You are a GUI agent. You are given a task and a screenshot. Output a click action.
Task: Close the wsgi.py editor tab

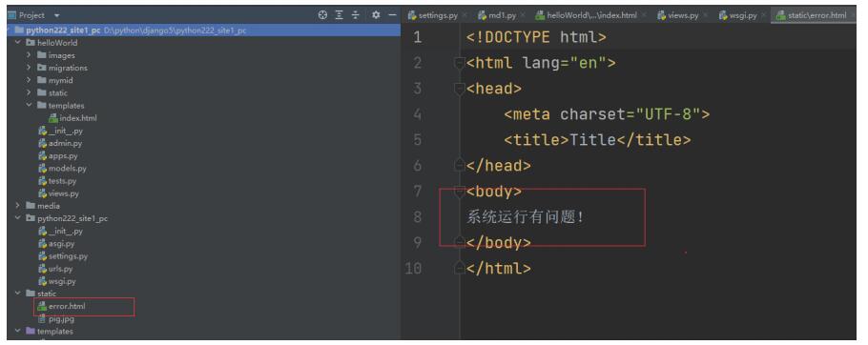(764, 15)
